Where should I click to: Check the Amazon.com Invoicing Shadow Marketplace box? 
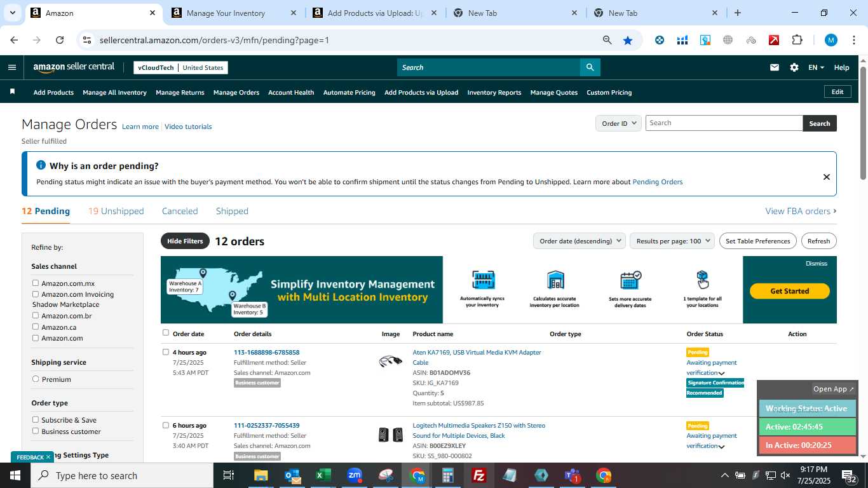[x=36, y=294]
